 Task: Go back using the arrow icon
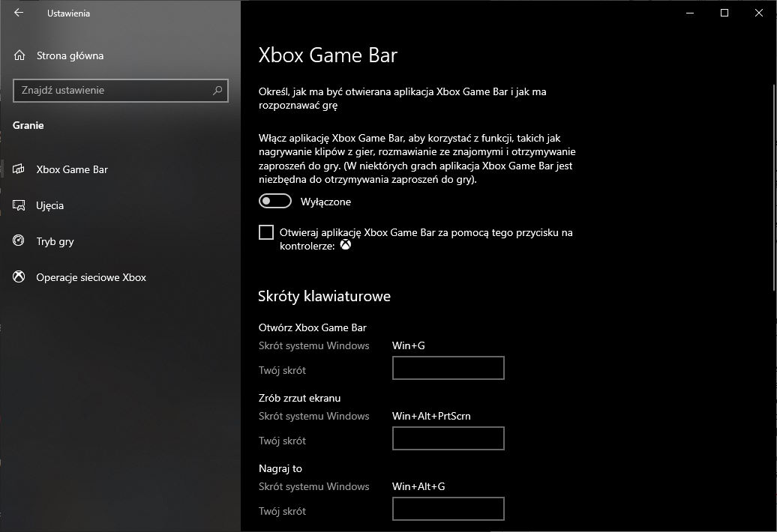(19, 13)
